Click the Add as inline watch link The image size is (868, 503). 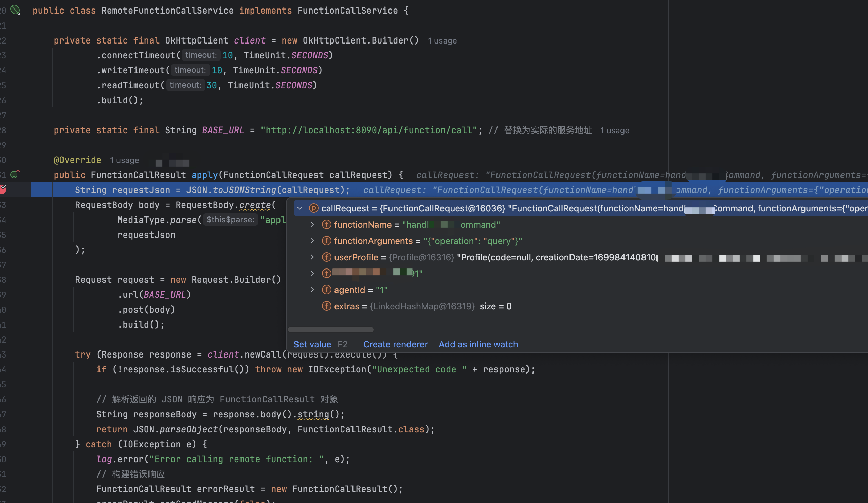(x=478, y=344)
